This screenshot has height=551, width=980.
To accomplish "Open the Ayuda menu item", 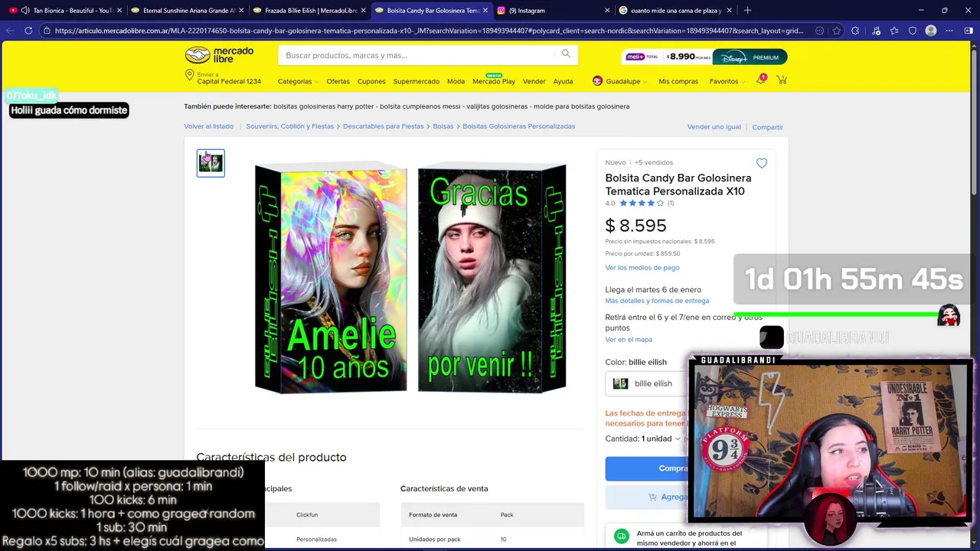I will click(x=563, y=81).
